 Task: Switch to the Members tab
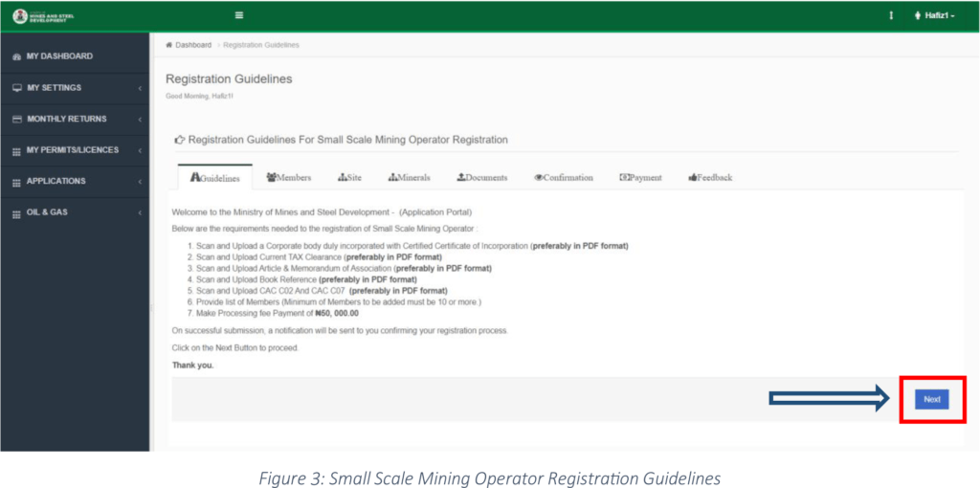click(x=288, y=177)
